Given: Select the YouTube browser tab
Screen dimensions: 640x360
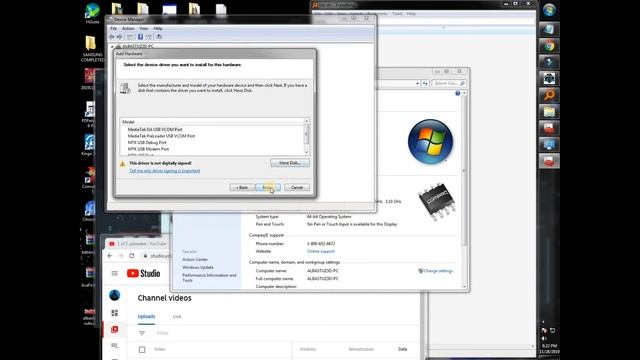Looking at the screenshot, I should (x=139, y=244).
